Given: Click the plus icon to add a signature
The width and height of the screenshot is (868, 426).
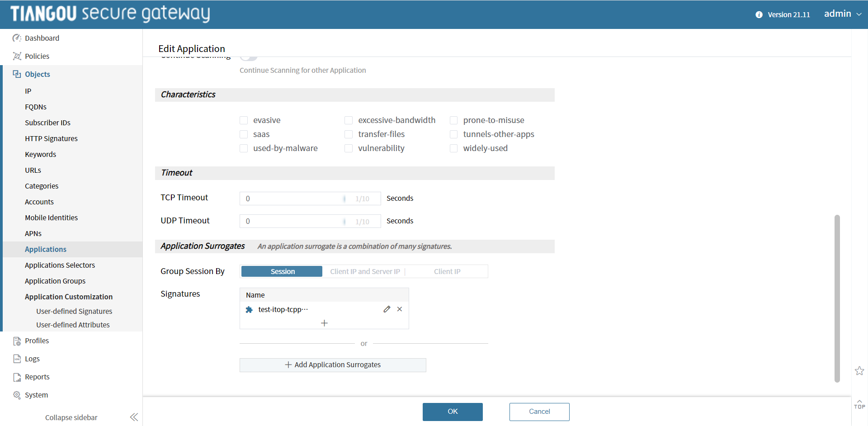Looking at the screenshot, I should 324,323.
